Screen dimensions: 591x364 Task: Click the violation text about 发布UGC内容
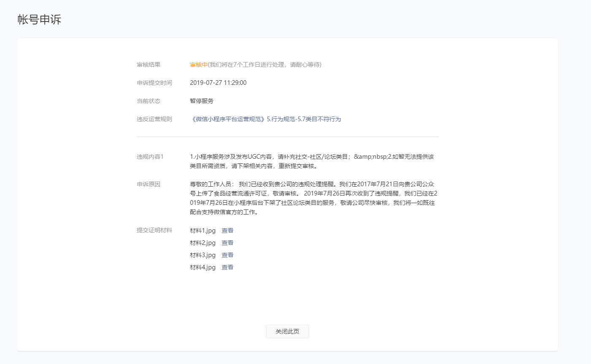click(x=312, y=161)
